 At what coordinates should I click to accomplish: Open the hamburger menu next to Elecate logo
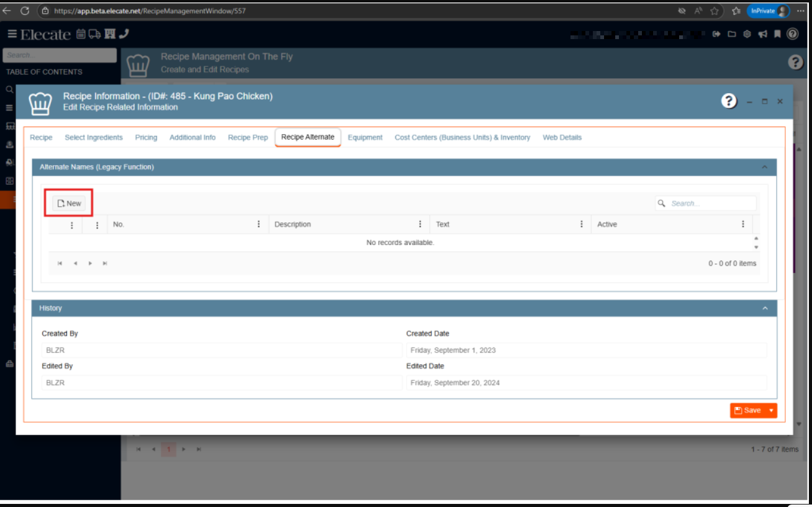12,34
